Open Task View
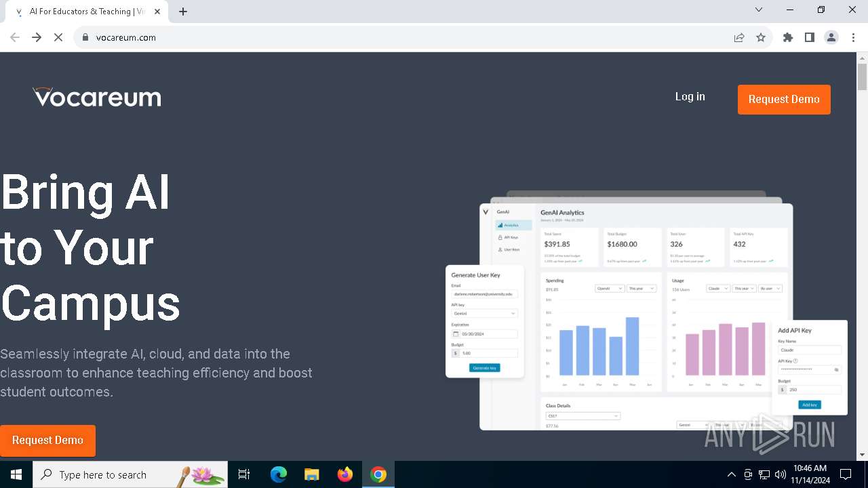868x488 pixels. (x=244, y=474)
